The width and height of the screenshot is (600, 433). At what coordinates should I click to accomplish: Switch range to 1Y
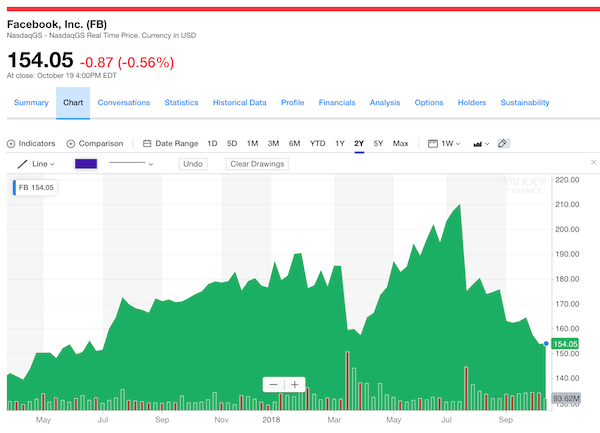pyautogui.click(x=340, y=143)
